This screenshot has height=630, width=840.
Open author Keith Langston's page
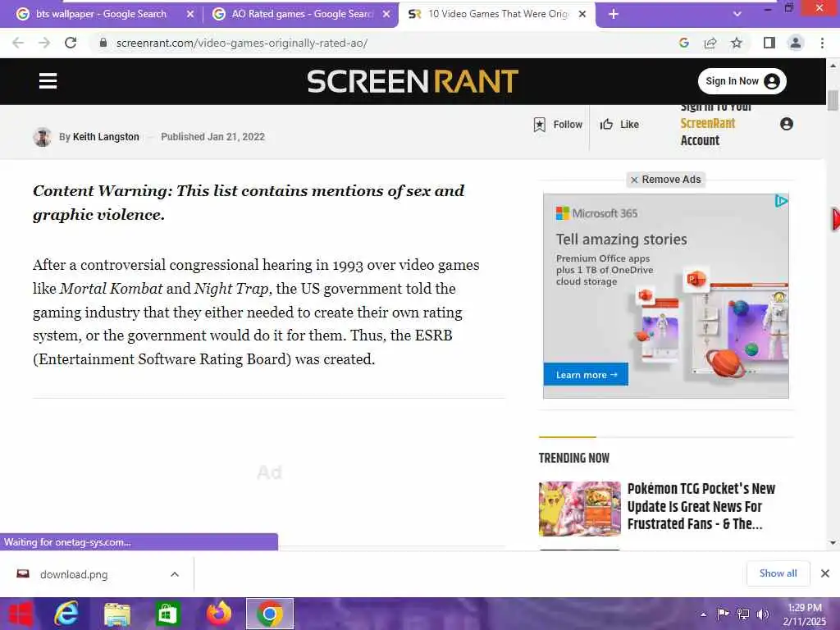tap(106, 137)
